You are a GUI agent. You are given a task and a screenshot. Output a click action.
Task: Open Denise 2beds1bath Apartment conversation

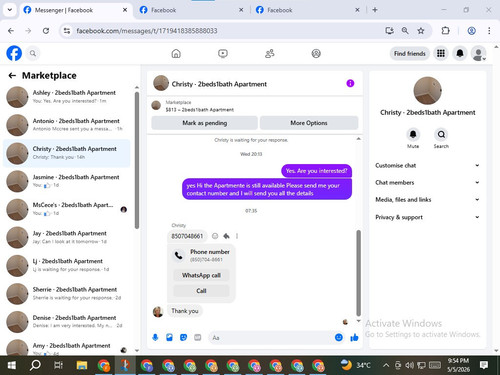coord(67,322)
